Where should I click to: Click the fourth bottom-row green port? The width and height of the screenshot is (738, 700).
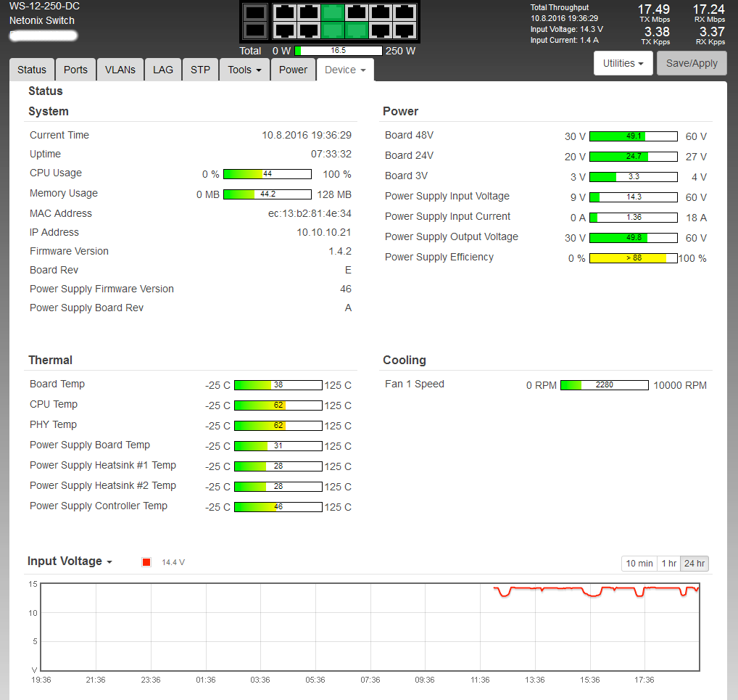(356, 30)
